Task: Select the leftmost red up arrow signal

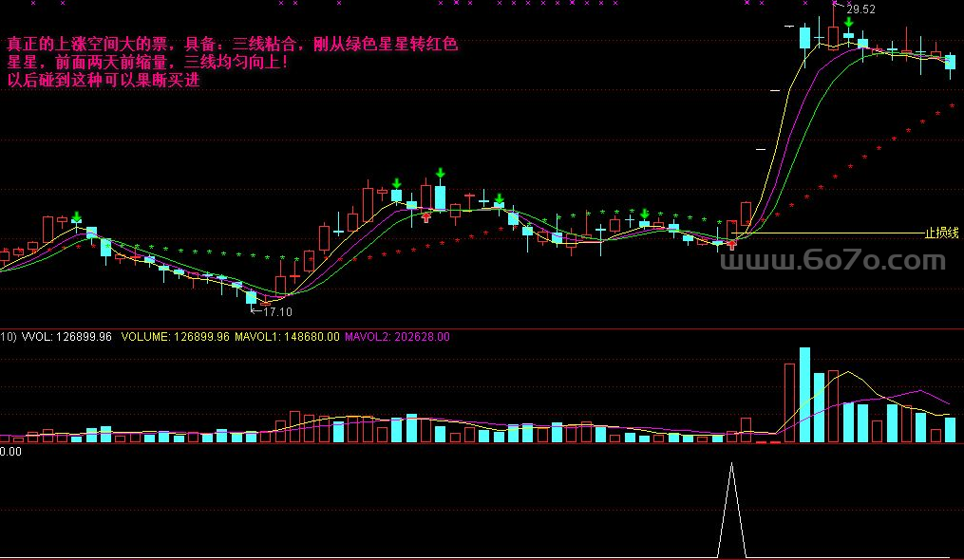Action: 426,216
